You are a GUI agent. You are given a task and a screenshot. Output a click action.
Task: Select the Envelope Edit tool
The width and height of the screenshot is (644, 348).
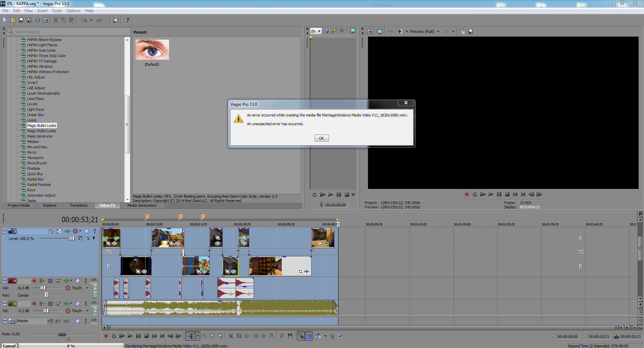(x=204, y=336)
